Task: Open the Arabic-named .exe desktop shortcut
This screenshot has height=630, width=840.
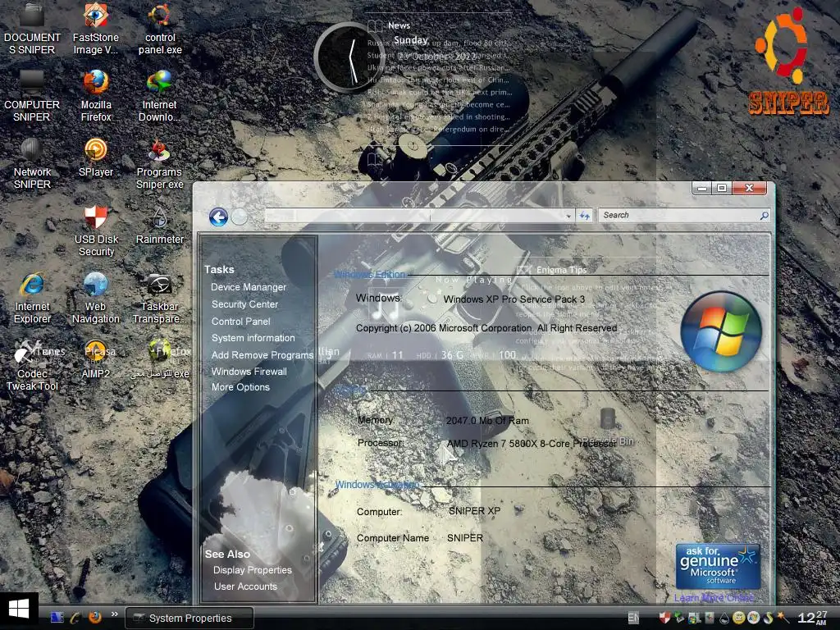Action: pyautogui.click(x=160, y=360)
